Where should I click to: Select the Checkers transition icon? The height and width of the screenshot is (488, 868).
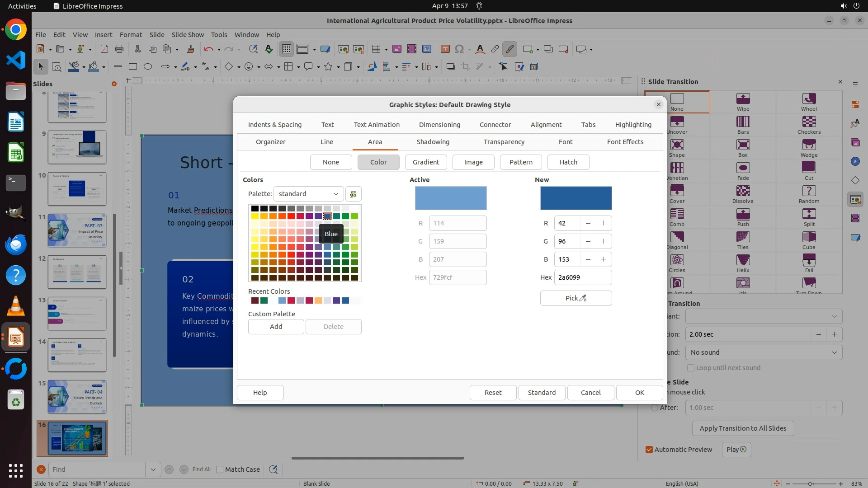click(809, 122)
